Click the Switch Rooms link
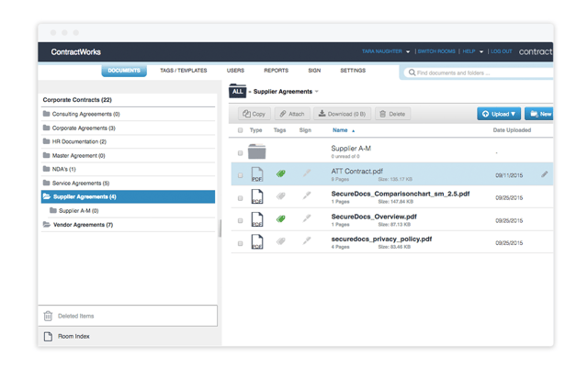 436,51
